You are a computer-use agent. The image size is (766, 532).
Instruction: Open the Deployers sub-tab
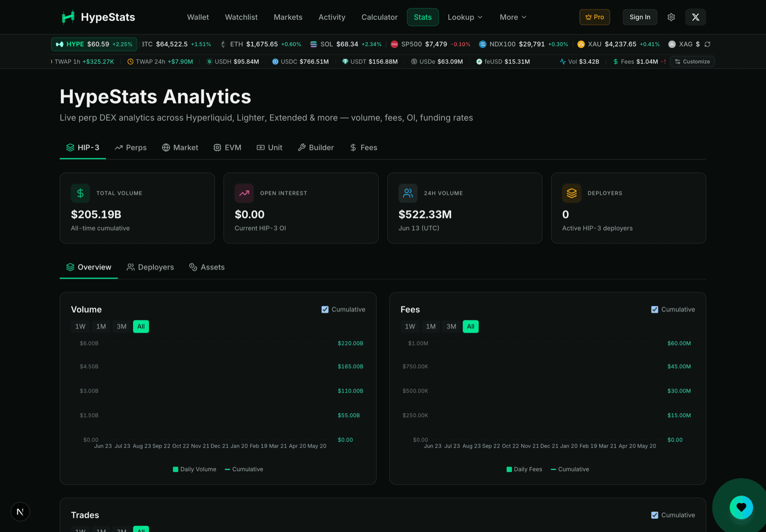click(150, 267)
